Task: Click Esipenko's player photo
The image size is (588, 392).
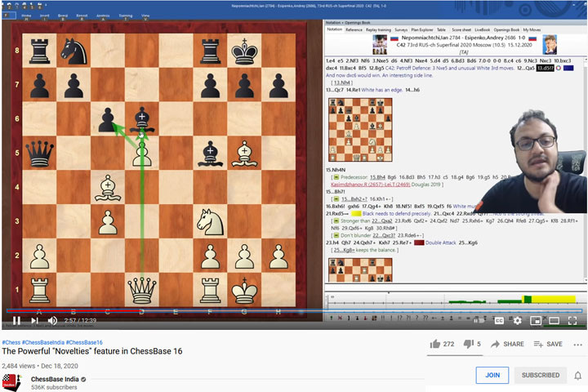Action: pyautogui.click(x=550, y=45)
